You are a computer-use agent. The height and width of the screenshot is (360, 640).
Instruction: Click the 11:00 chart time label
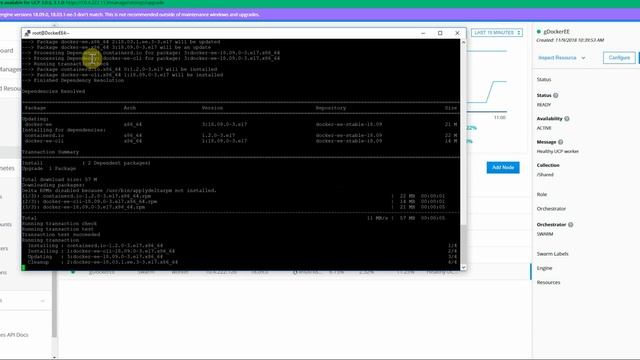point(500,118)
